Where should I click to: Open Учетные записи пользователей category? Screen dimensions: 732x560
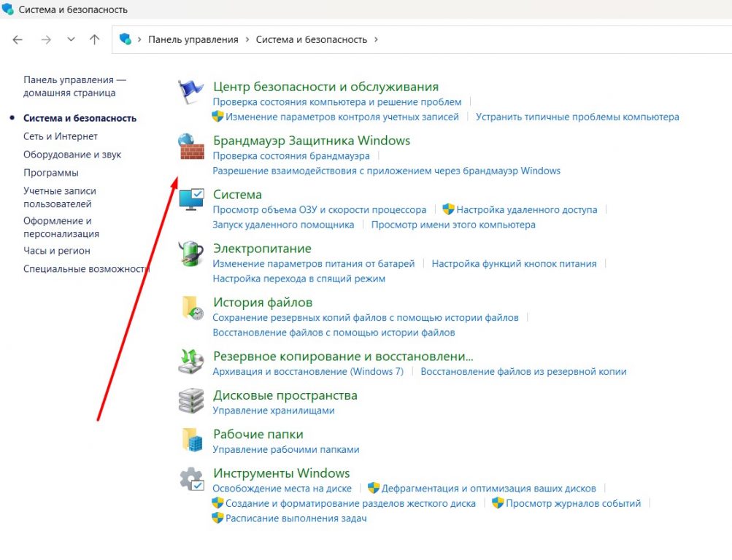[x=60, y=197]
